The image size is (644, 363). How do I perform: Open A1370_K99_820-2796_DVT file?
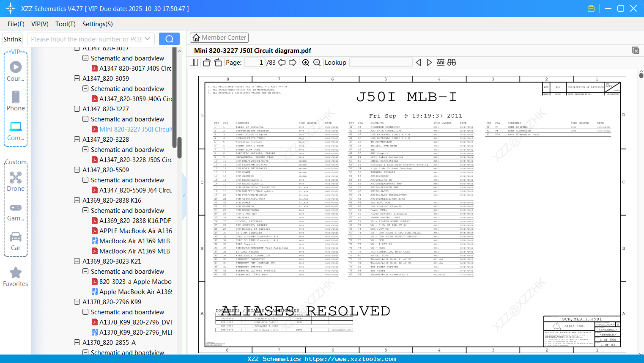pyautogui.click(x=132, y=322)
